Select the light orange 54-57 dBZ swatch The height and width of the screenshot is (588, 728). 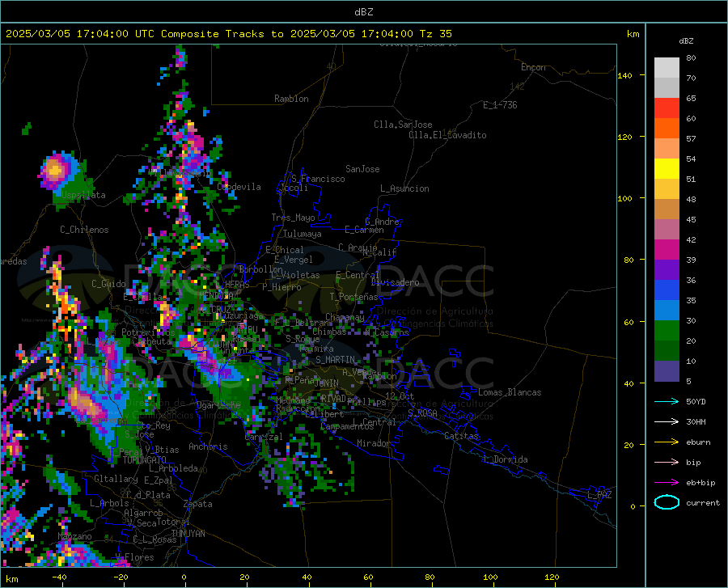tap(667, 149)
